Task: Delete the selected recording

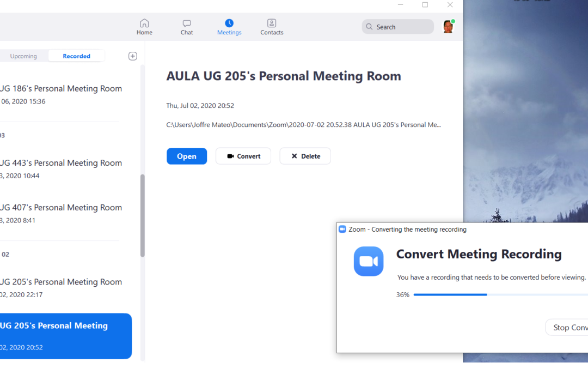Action: (305, 156)
